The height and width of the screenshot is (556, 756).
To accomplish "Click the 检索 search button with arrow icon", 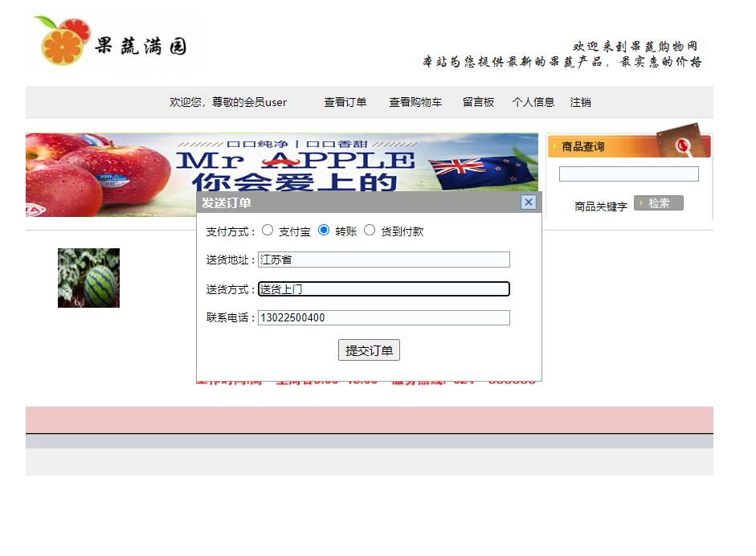I will 658,202.
